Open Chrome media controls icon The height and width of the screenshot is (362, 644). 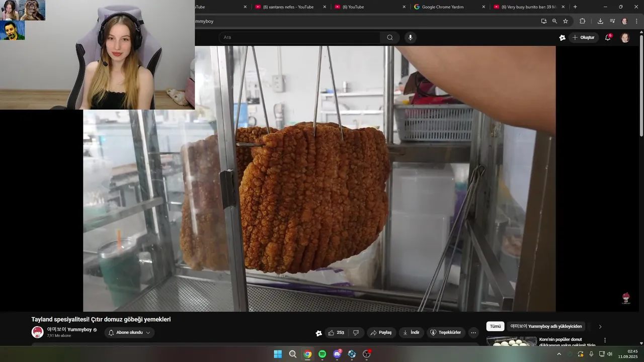pos(612,21)
